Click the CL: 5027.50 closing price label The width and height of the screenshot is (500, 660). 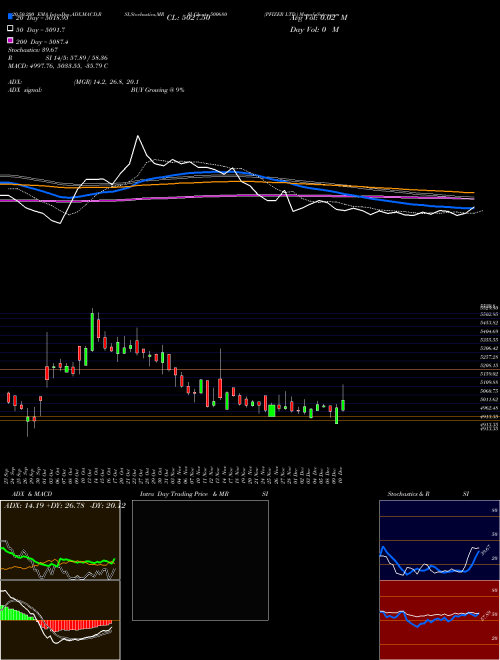click(x=188, y=18)
